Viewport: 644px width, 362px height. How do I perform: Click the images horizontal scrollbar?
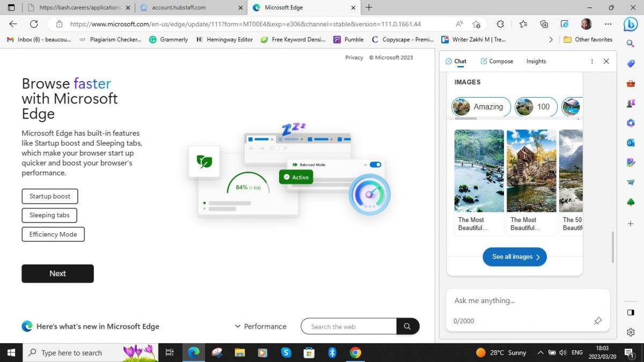465,118
